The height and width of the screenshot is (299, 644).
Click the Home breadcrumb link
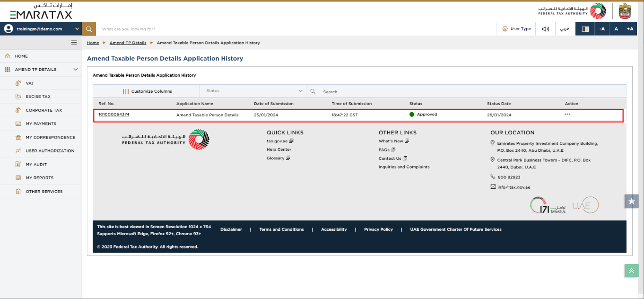coord(93,43)
